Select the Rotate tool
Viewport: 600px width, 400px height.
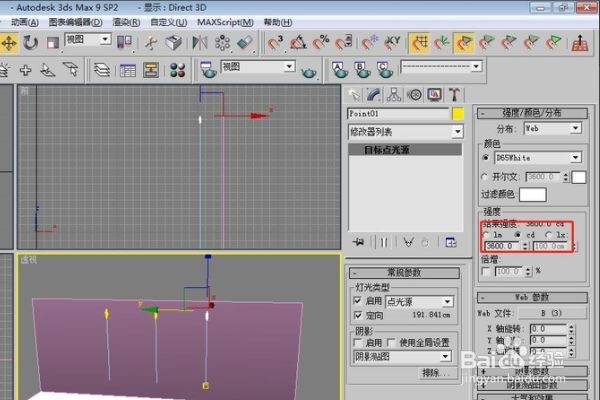pos(30,43)
